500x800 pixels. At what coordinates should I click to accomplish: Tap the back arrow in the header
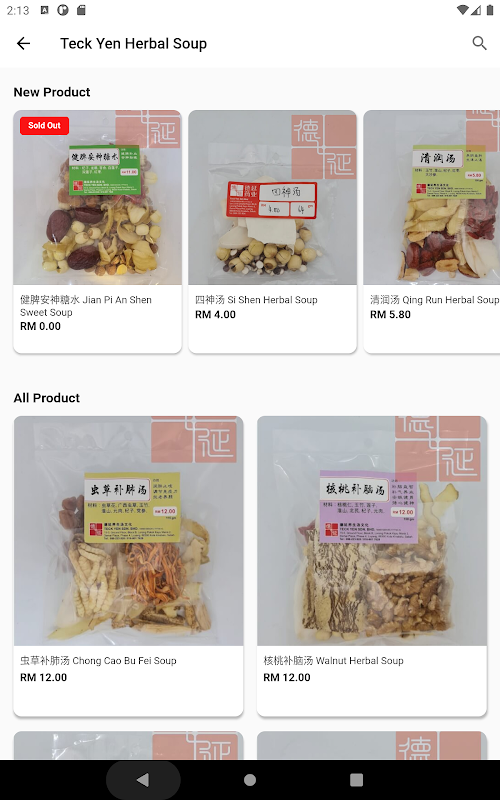click(x=23, y=43)
